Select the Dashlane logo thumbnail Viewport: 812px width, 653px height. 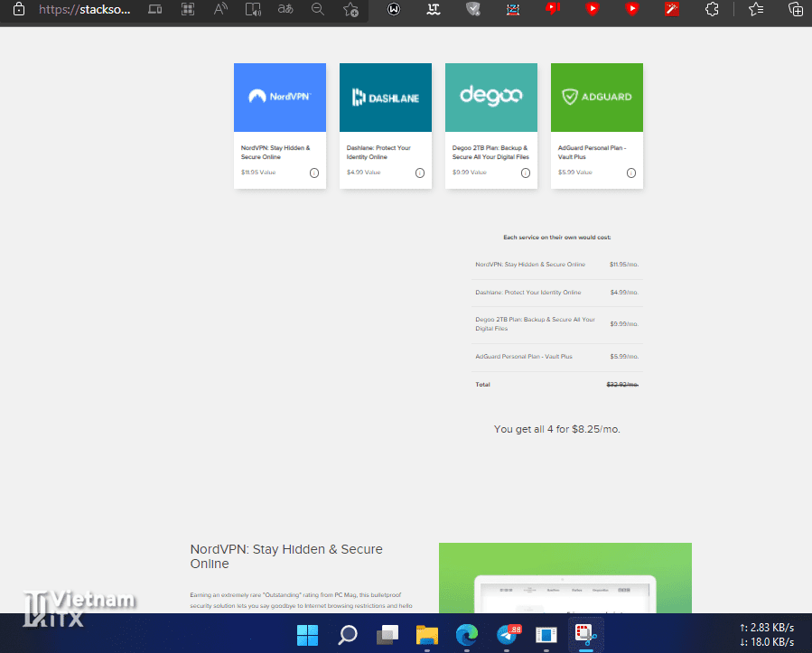point(386,98)
